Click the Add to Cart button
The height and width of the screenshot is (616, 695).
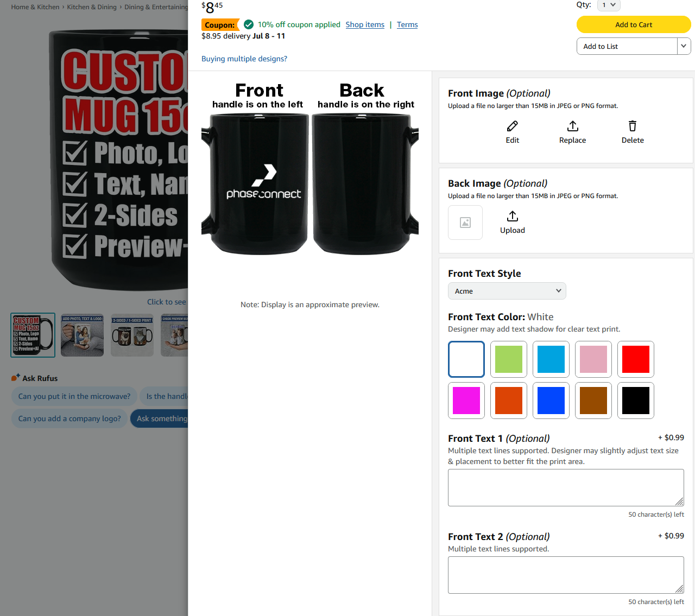tap(634, 24)
